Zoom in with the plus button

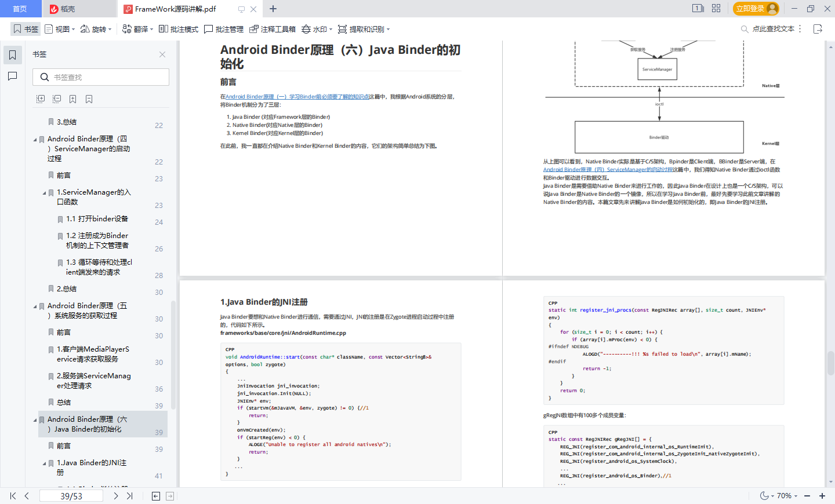(822, 496)
